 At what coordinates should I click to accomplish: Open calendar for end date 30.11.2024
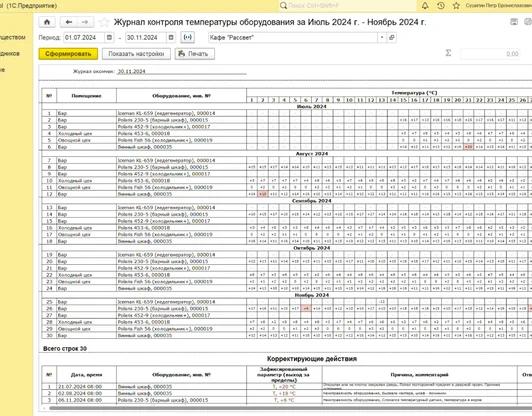click(x=171, y=37)
